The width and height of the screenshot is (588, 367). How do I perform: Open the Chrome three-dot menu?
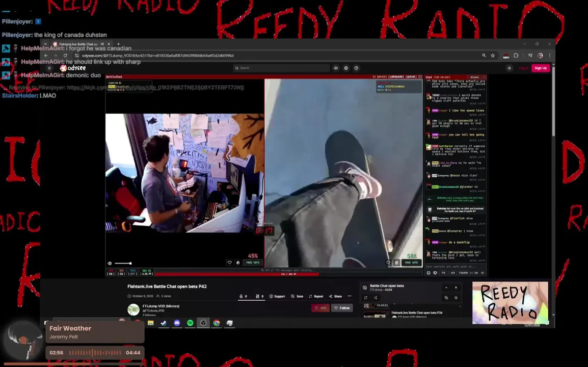(550, 56)
